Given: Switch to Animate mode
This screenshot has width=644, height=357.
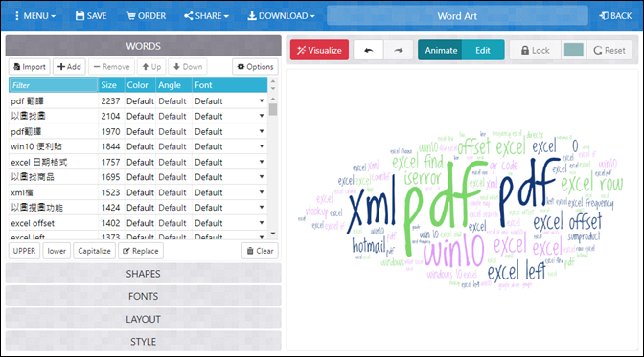Looking at the screenshot, I should 441,50.
